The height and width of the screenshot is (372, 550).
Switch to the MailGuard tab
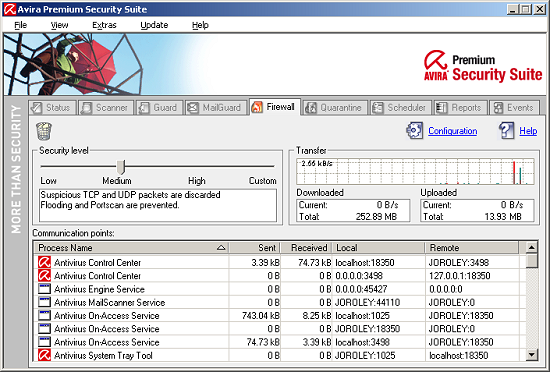pyautogui.click(x=215, y=108)
